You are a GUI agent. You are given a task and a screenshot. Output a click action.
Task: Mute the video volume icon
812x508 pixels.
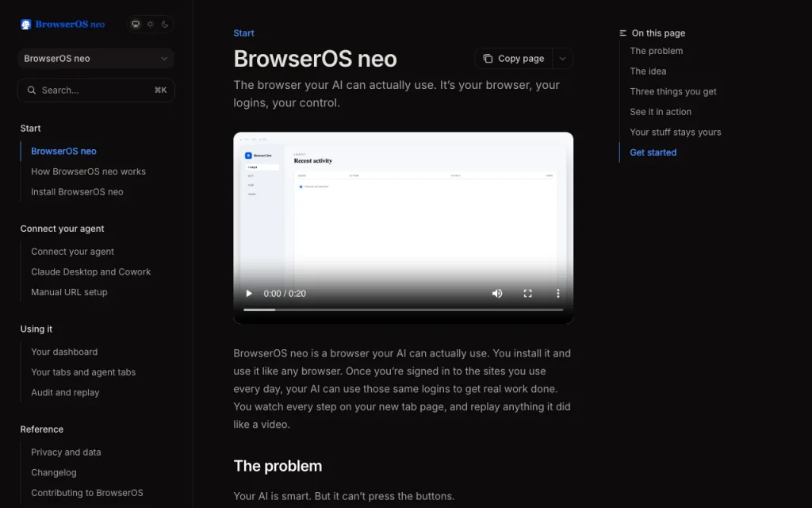[497, 294]
